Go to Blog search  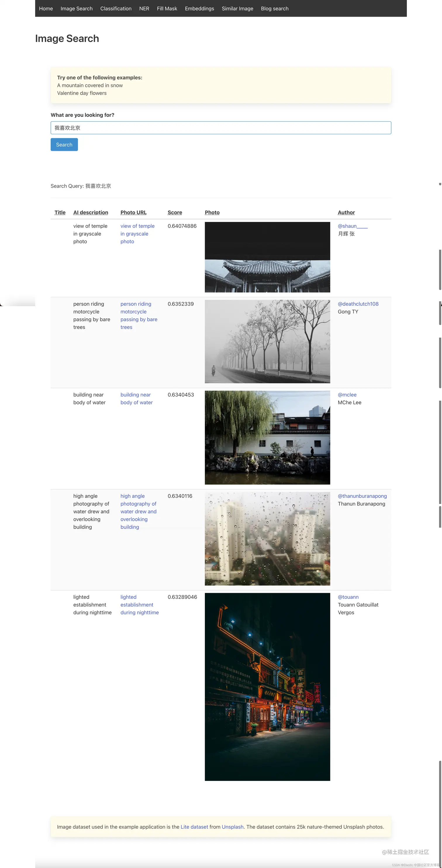pos(274,8)
